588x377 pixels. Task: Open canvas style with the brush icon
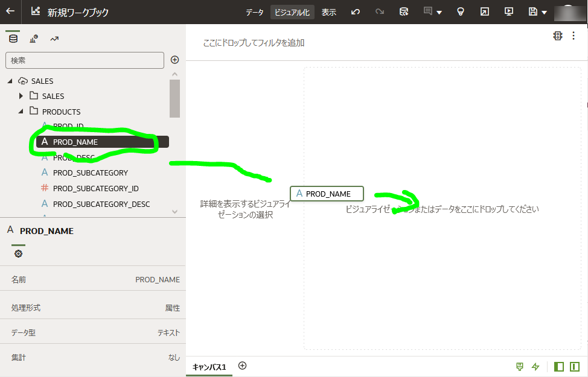(x=519, y=366)
